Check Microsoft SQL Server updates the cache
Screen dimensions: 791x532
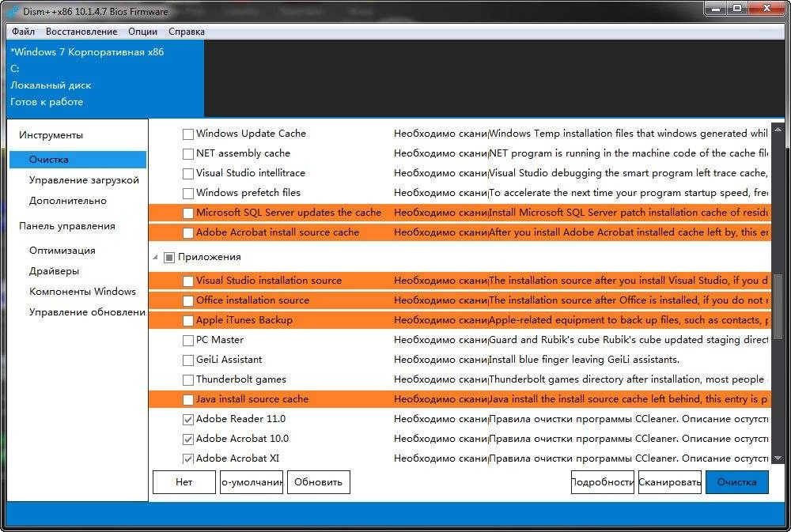[188, 213]
